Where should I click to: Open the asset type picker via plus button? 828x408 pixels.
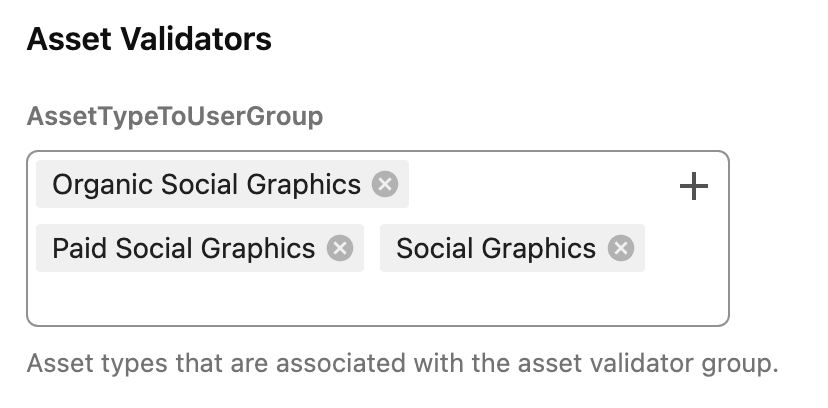pos(693,186)
